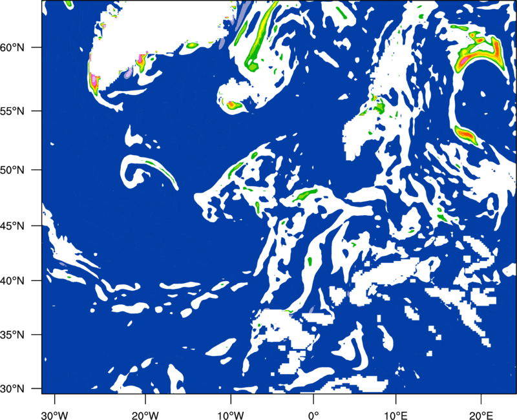Viewport: 517px width, 420px height.
Task: Click the 40°N latitude label
Action: pyautogui.click(x=12, y=281)
